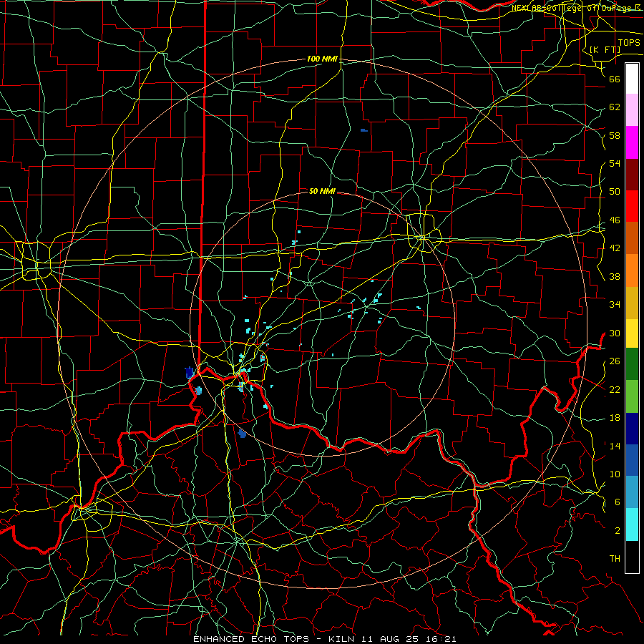
Task: Click the 30 legend value
Action: point(615,333)
